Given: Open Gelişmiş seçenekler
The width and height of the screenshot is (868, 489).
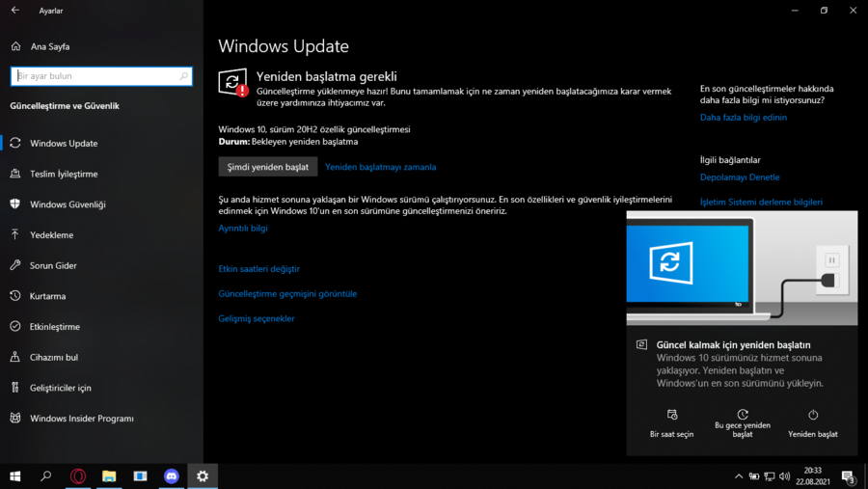Looking at the screenshot, I should 257,318.
